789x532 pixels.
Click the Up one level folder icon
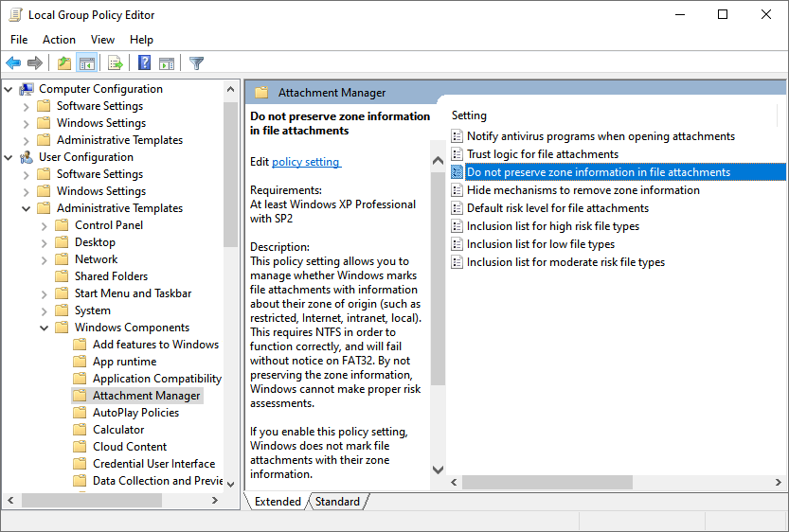[x=63, y=63]
